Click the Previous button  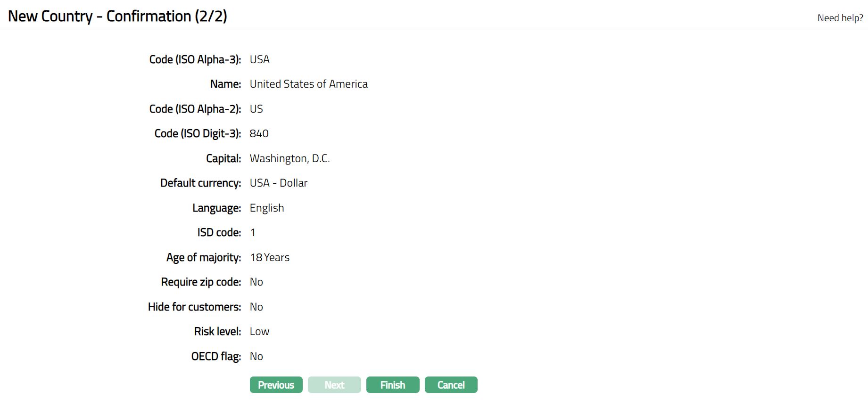click(x=276, y=385)
